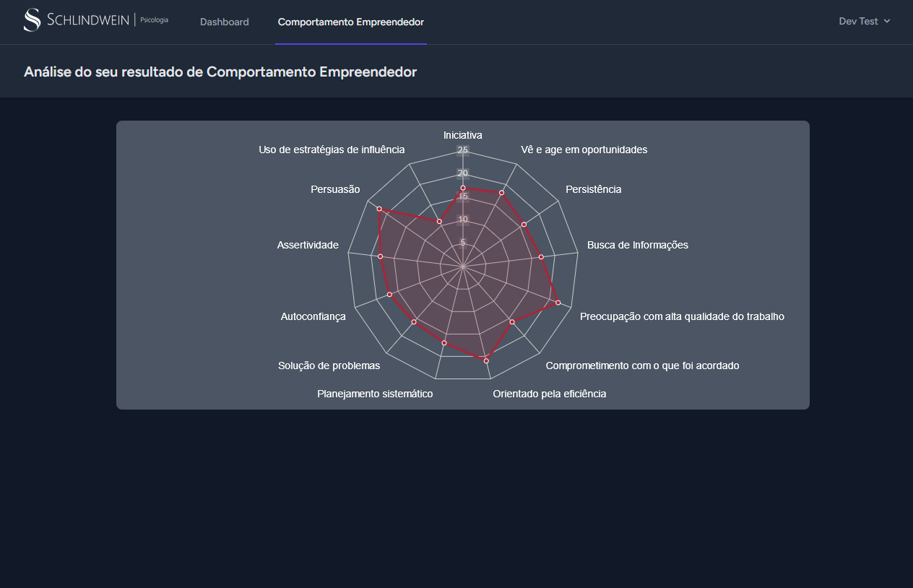Switch to the Dashboard tab
Viewport: 913px width, 588px height.
pyautogui.click(x=225, y=22)
